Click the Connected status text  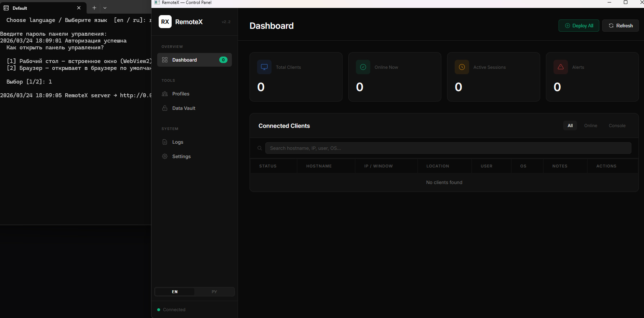[174, 310]
